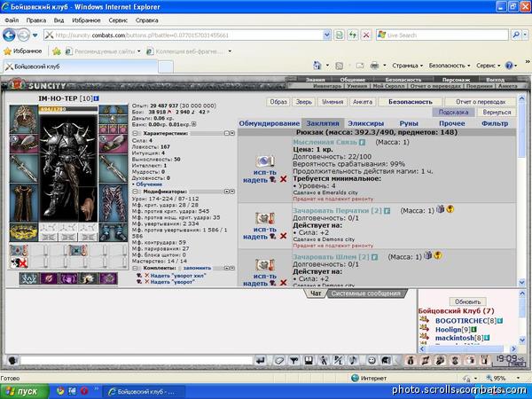Image resolution: width=532 pixels, height=399 pixels.
Task: Click the Вернуться button
Action: [497, 112]
